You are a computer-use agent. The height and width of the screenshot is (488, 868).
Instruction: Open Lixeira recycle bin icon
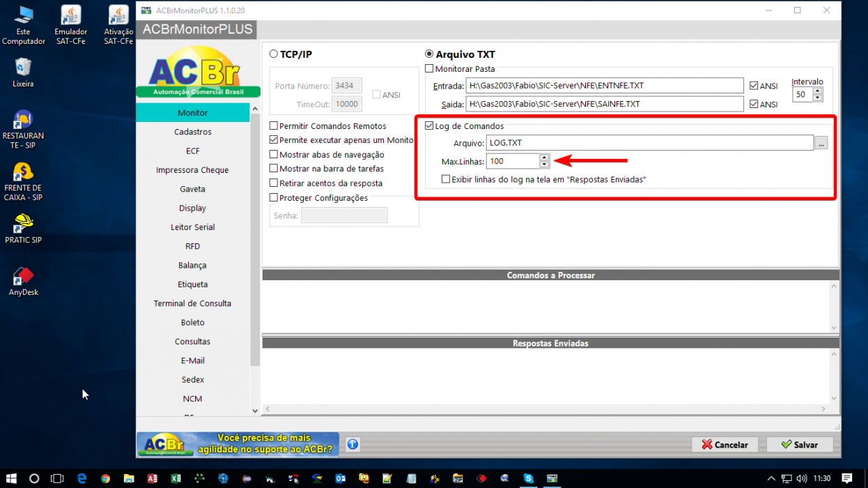[x=23, y=73]
